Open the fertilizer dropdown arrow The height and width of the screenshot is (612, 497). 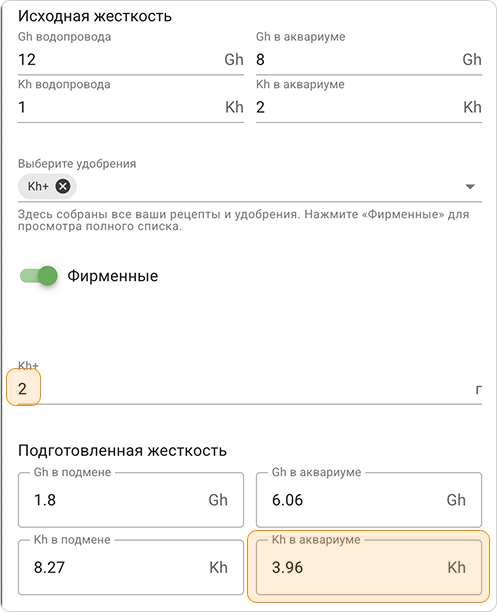coord(470,187)
